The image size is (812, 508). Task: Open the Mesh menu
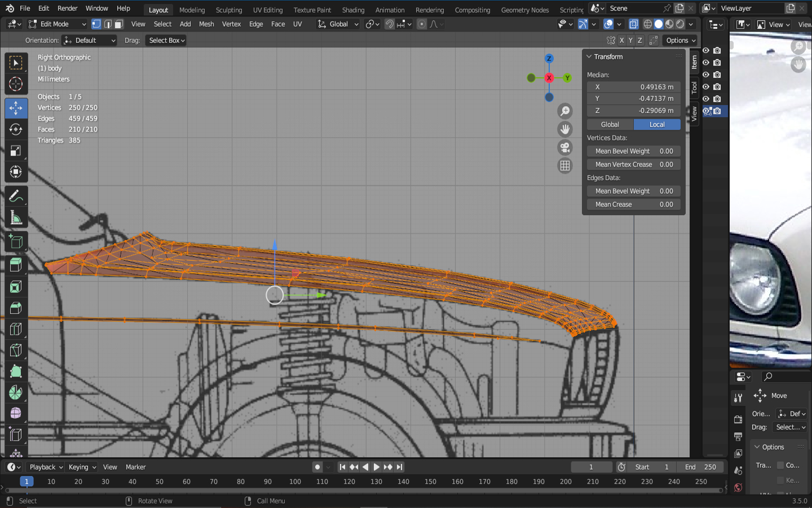pos(206,24)
